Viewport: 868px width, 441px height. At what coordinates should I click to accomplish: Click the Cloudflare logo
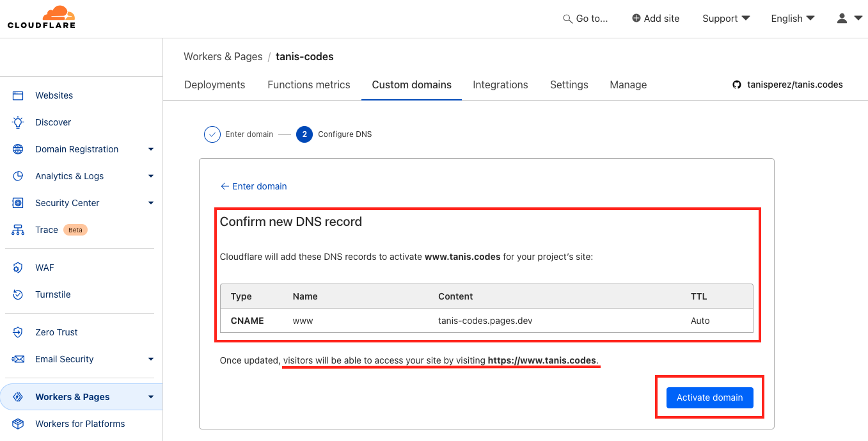tap(41, 17)
